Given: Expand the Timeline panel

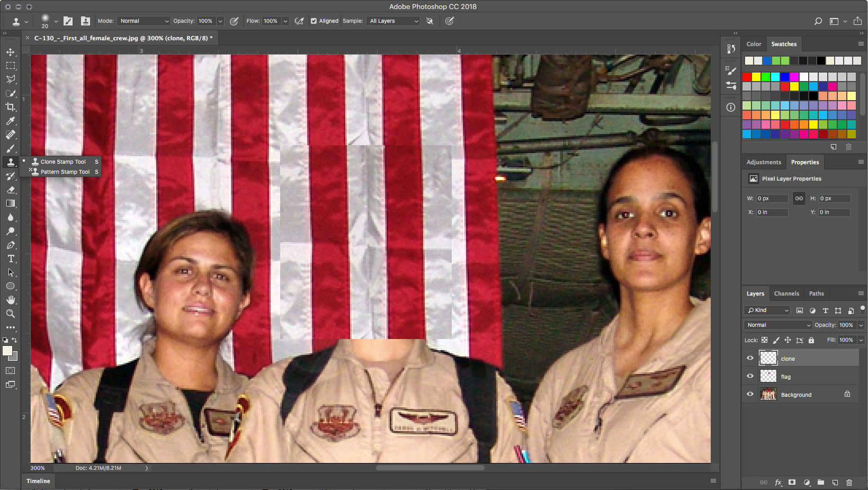Looking at the screenshot, I should click(x=38, y=481).
